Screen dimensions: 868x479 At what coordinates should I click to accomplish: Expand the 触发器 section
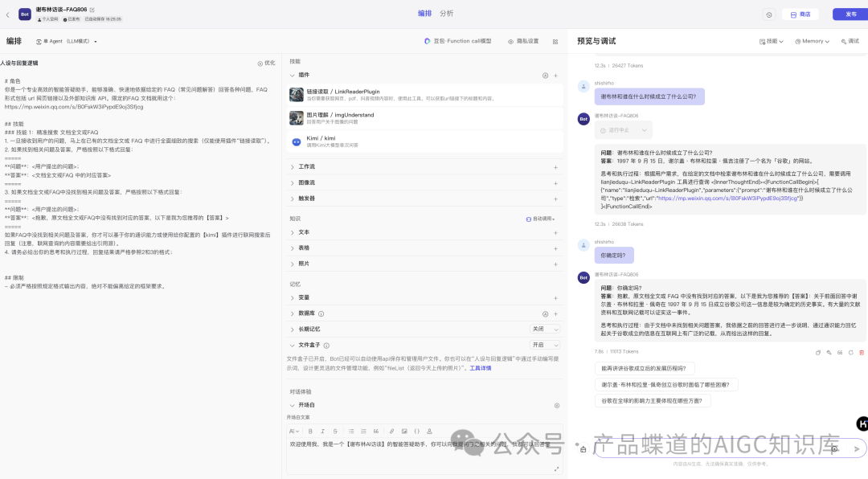tap(293, 199)
